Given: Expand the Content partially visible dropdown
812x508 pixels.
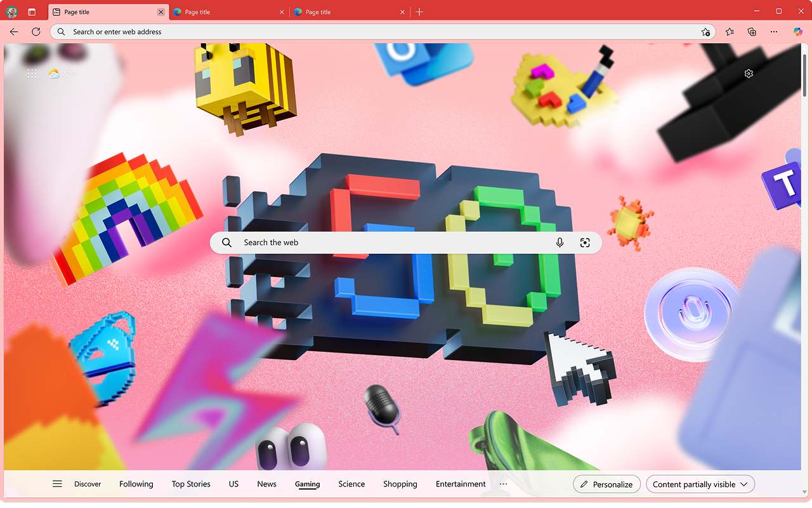Looking at the screenshot, I should point(700,485).
